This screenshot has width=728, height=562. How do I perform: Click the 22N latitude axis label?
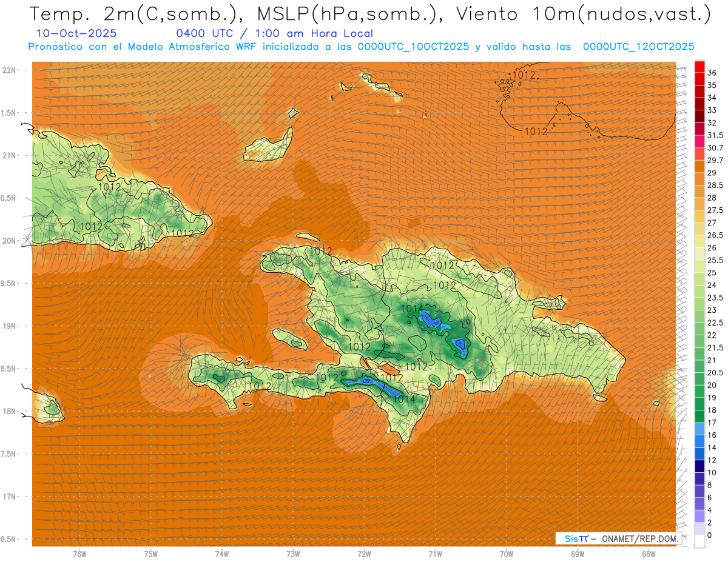10,70
